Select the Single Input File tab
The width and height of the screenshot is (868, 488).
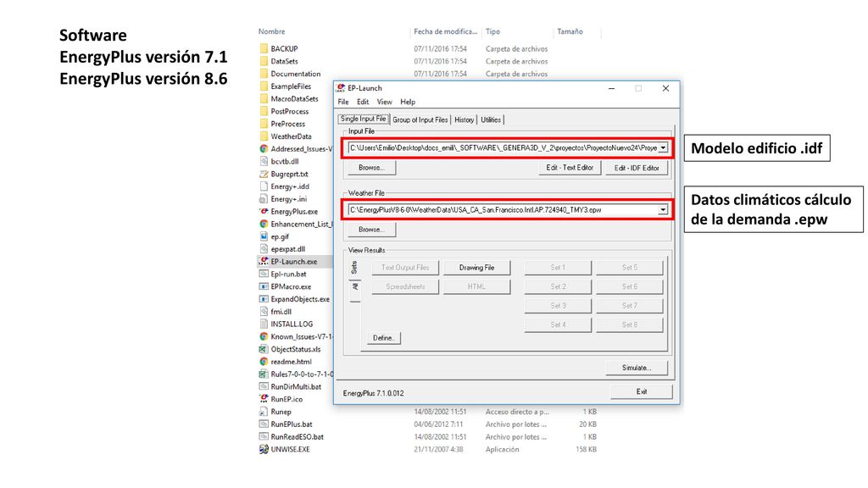pyautogui.click(x=363, y=119)
